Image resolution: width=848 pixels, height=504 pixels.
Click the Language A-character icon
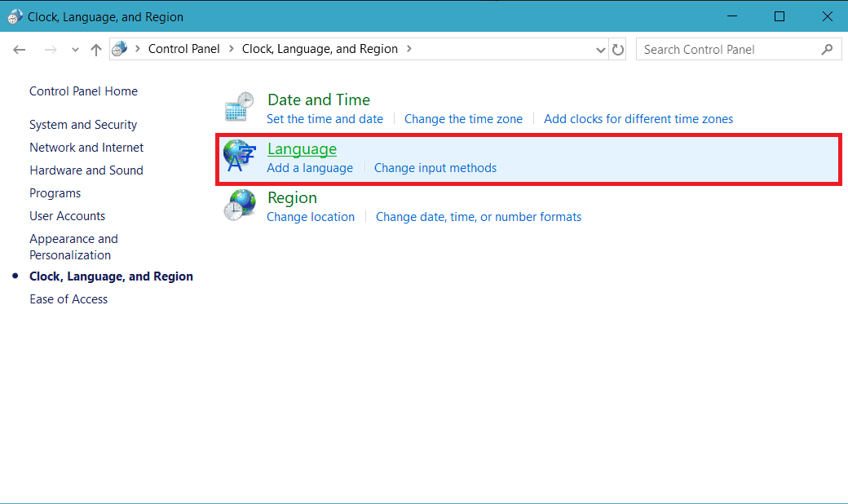[239, 157]
